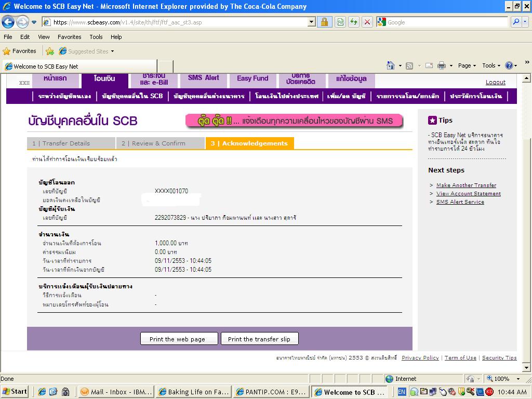Image resolution: width=532 pixels, height=399 pixels.
Task: Open the Privacy Policy footer link
Action: pyautogui.click(x=420, y=357)
